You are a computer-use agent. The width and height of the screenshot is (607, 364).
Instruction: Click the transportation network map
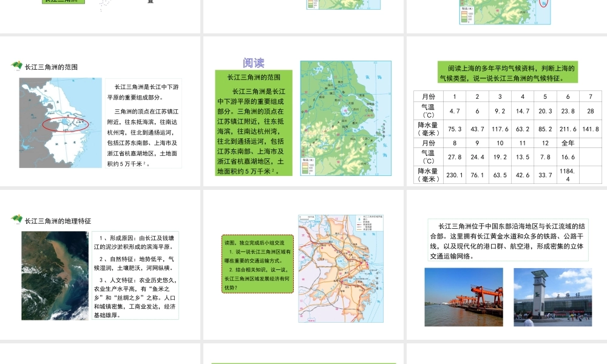341,269
